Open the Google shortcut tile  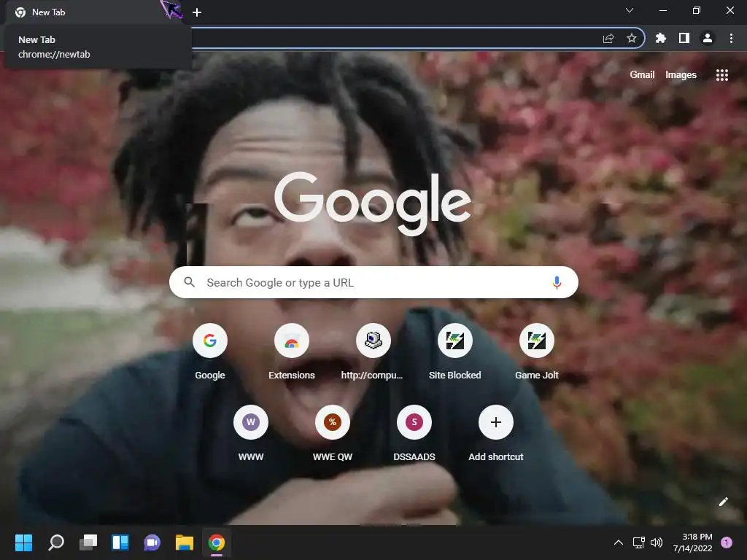point(210,352)
